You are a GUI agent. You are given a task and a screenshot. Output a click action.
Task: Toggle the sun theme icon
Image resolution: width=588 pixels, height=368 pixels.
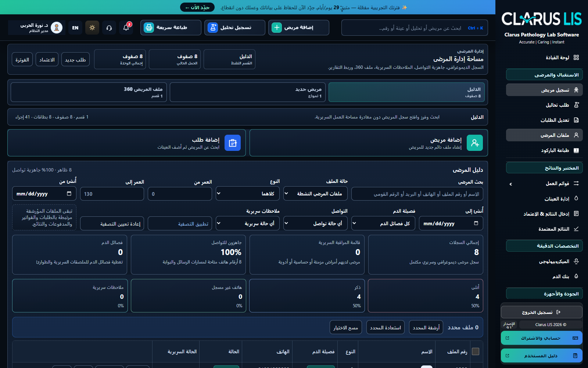coord(92,28)
